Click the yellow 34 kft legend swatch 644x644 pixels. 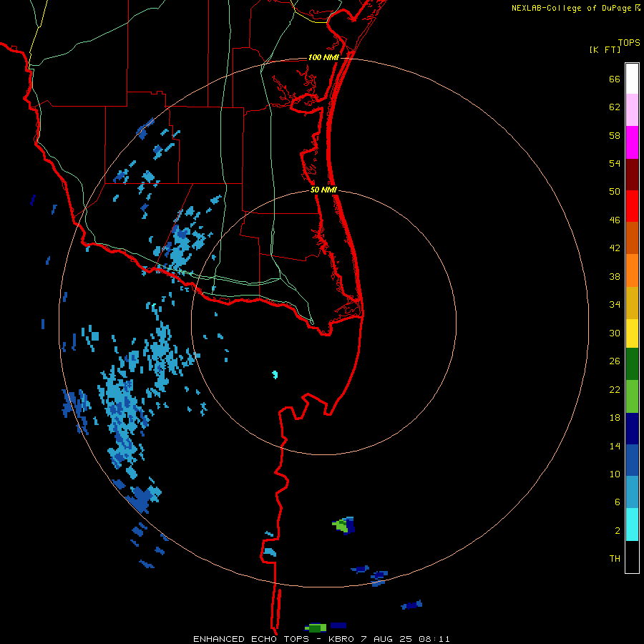632,333
